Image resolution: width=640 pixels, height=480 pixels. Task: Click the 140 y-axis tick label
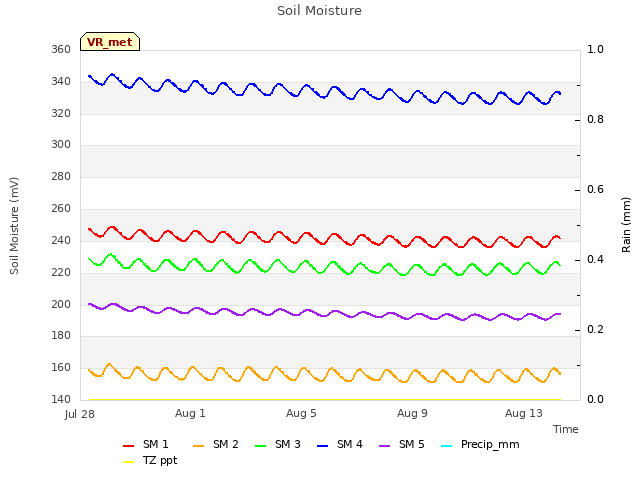pos(61,399)
